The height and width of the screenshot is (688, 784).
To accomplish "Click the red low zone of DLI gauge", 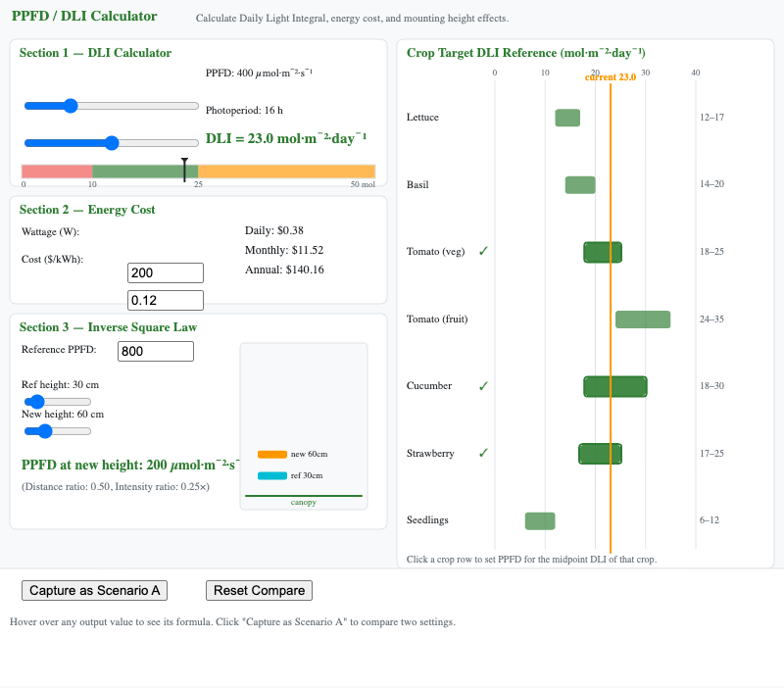I will [x=57, y=172].
